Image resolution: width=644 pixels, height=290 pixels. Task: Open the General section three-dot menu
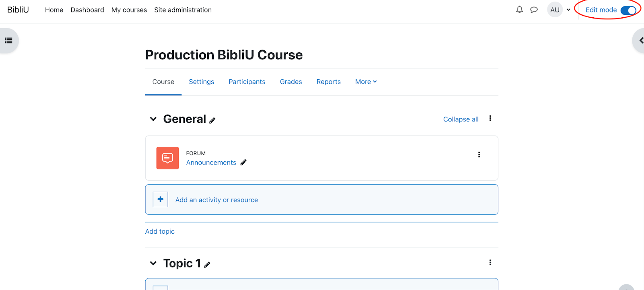[x=490, y=118]
